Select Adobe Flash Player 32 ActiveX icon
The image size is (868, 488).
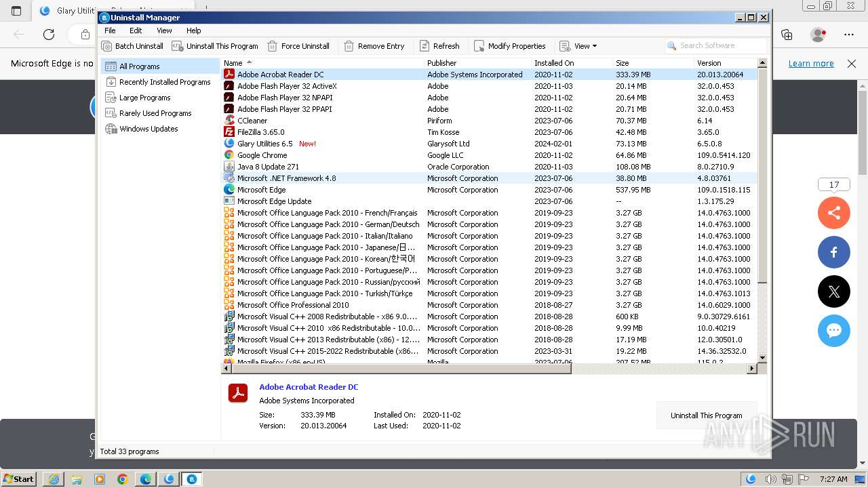point(229,86)
